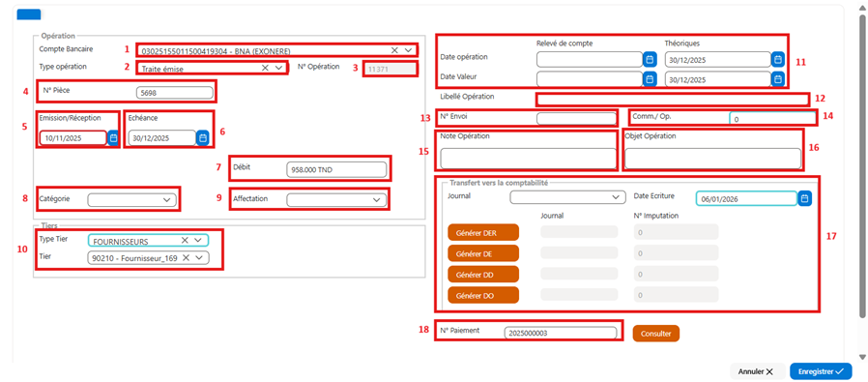Save with the Enregistrer button
Viewport: 868px width, 382px height.
(821, 371)
